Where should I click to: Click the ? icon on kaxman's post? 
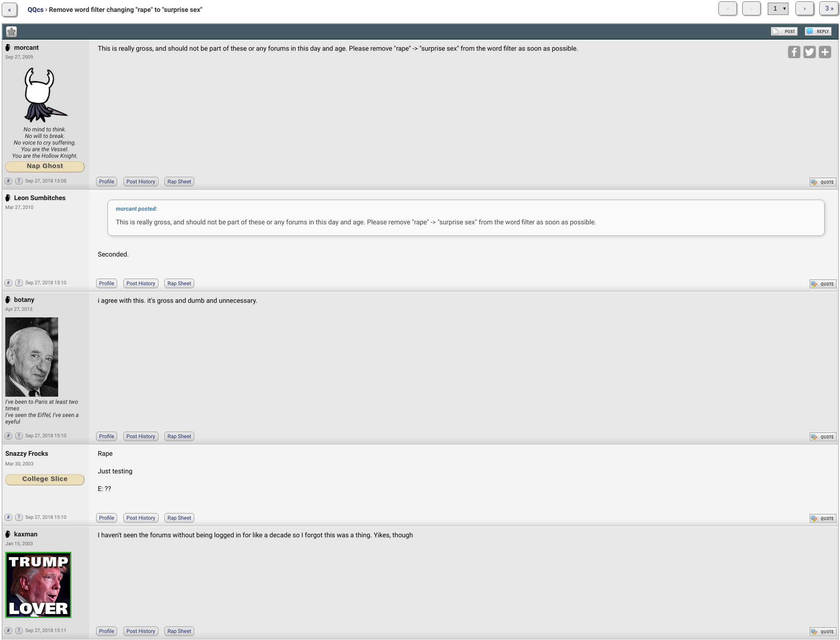point(19,630)
